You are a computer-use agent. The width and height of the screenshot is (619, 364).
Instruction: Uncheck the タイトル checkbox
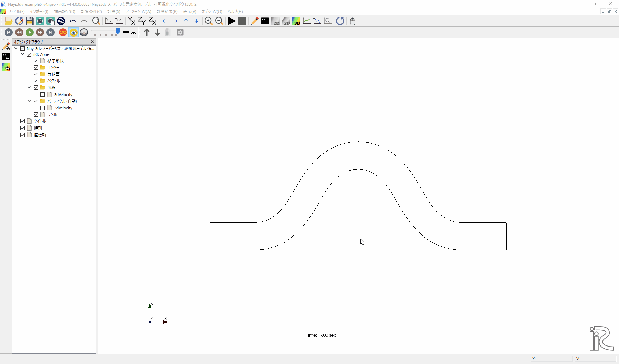[23, 121]
